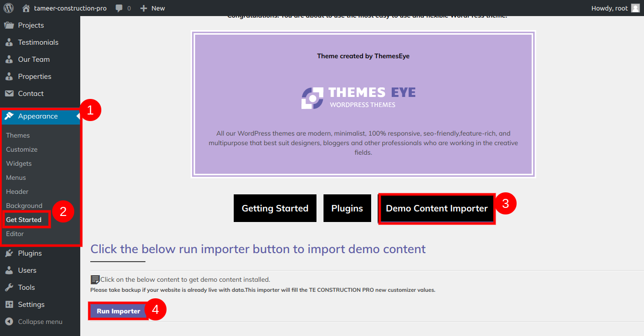The height and width of the screenshot is (336, 644).
Task: Click the 'Please take backup' warning text
Action: (262, 290)
